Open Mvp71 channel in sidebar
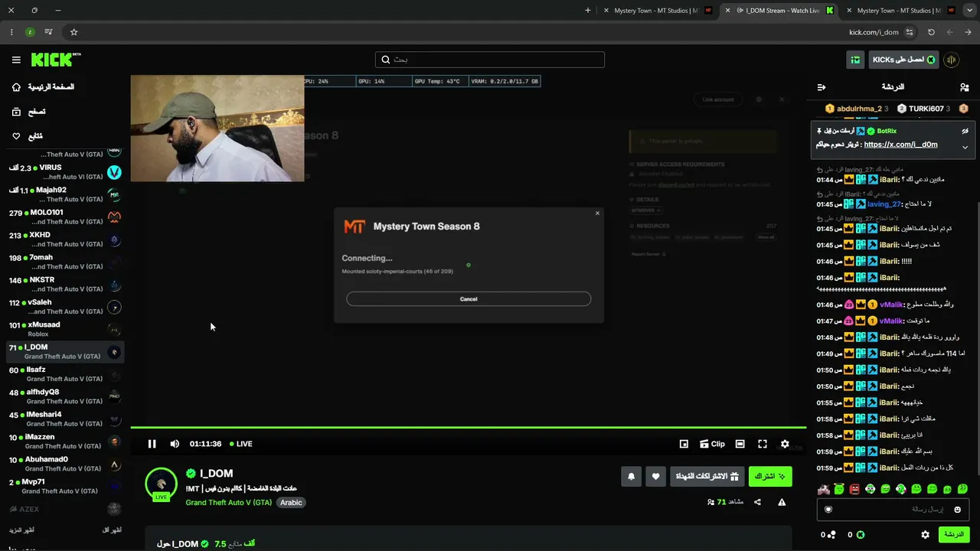The height and width of the screenshot is (551, 980). point(64,487)
